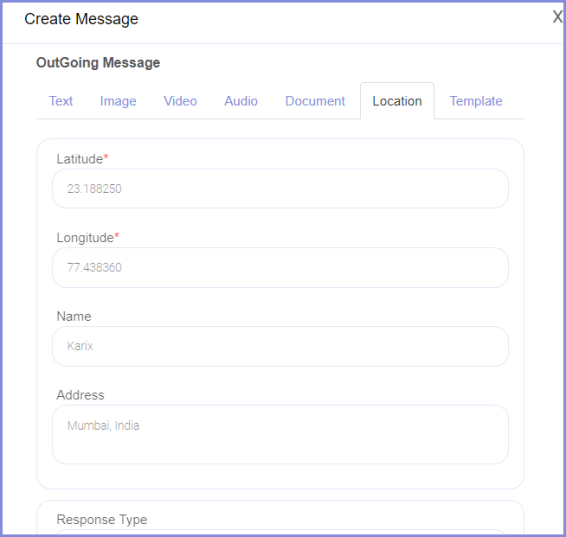Click the OutGoing Message heading
Screen dimensions: 566x537
[x=98, y=63]
